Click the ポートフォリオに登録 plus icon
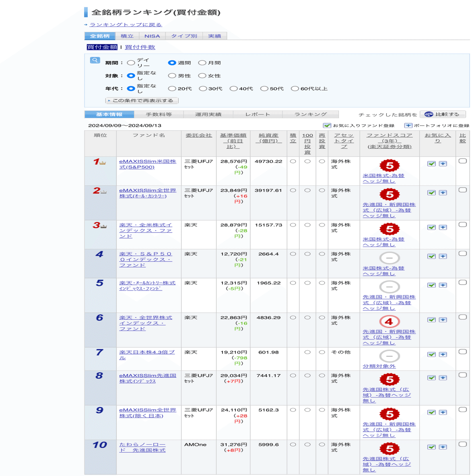Viewport: 476px width, 476px height. point(409,125)
